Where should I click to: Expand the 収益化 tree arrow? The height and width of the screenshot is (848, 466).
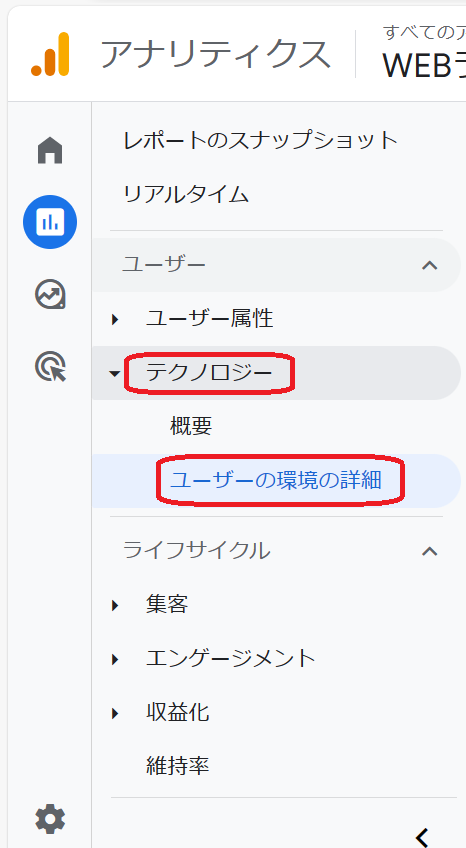point(115,713)
